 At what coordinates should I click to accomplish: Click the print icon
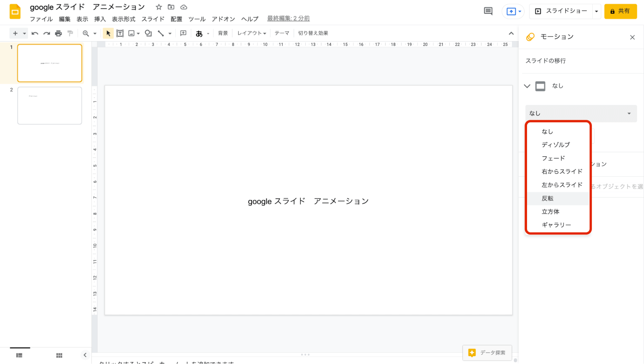58,33
